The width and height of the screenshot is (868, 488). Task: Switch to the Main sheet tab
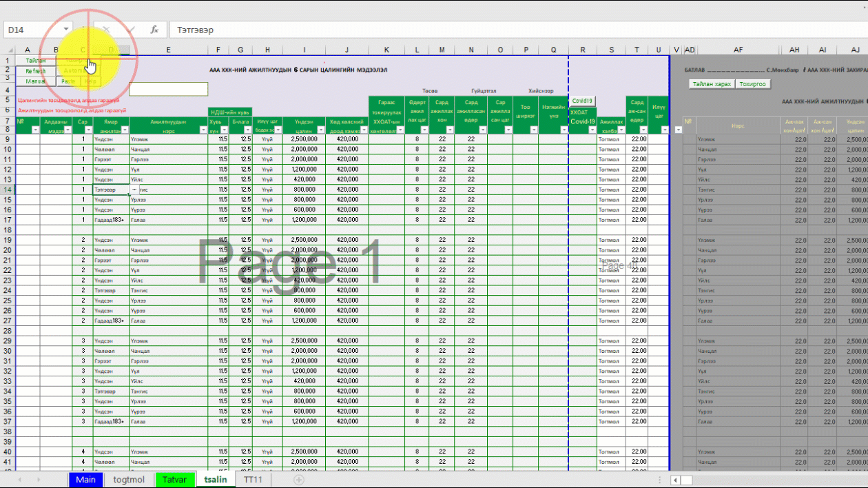[85, 480]
